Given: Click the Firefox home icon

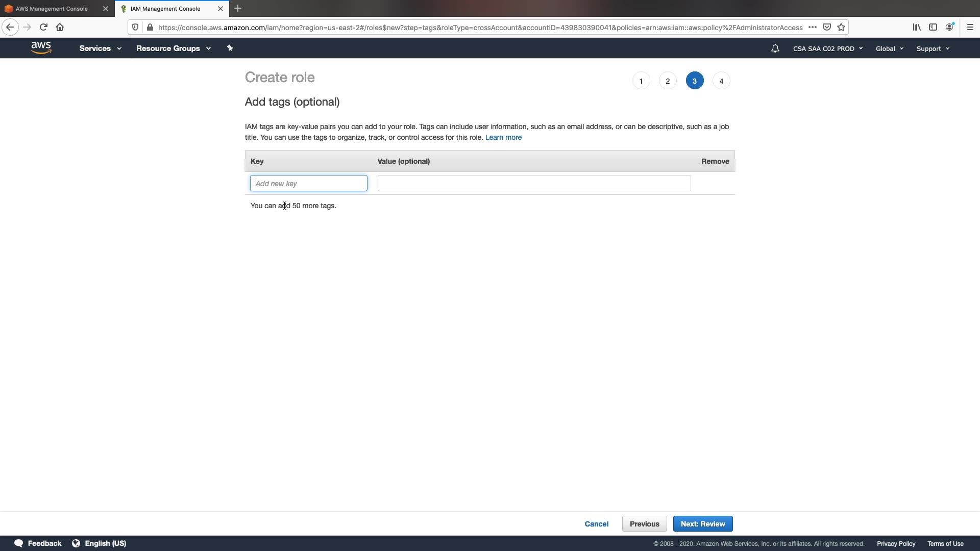Looking at the screenshot, I should coord(60,27).
